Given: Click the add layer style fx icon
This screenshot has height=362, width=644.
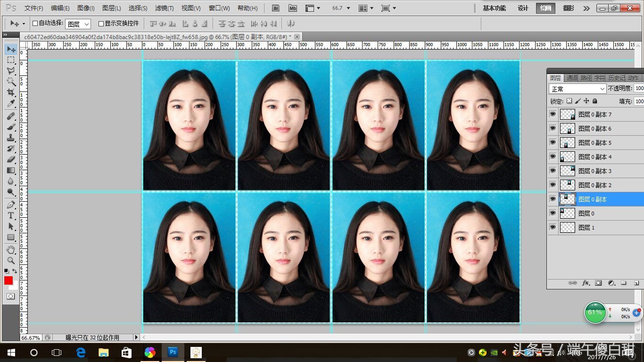Looking at the screenshot, I should [x=586, y=283].
